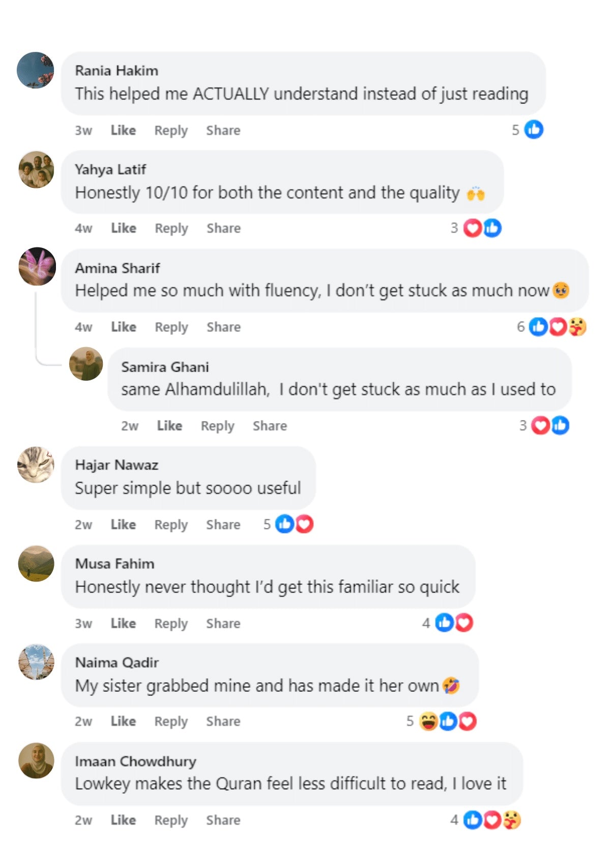Click the 4w timestamp on Yahya Latif's comment
This screenshot has height=868, width=609.
[83, 229]
